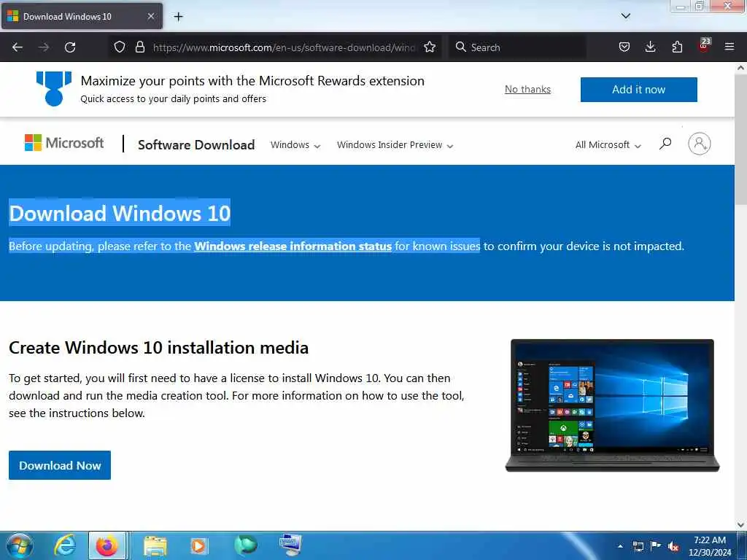Reload the current page
This screenshot has height=560, width=747.
[x=70, y=47]
